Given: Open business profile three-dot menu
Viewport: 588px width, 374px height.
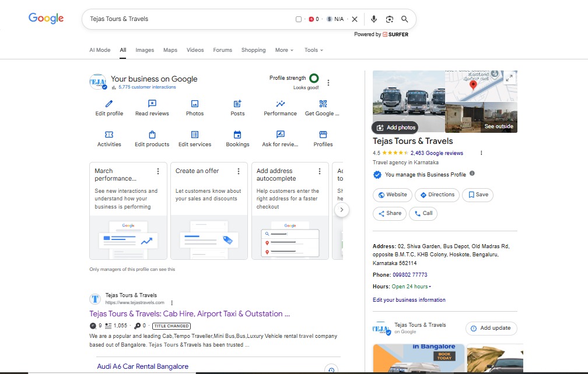Looking at the screenshot, I should point(328,83).
